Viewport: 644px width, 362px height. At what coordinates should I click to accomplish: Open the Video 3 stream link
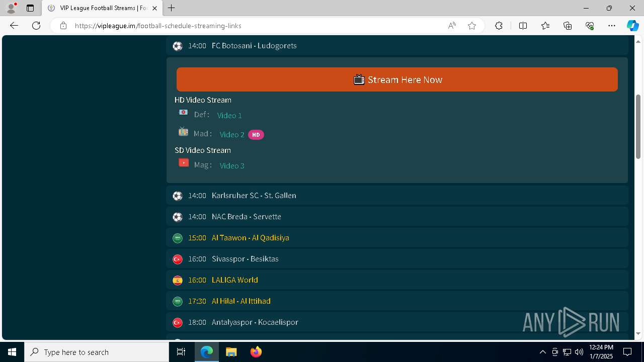[232, 165]
